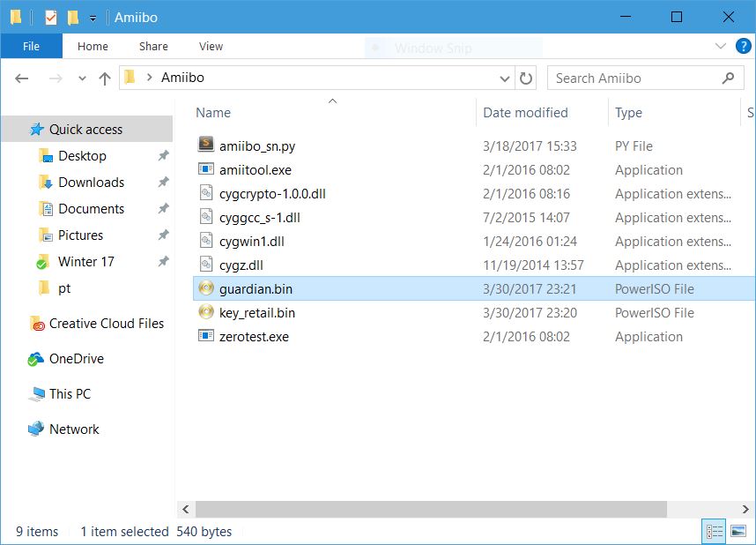
Task: Select the file name zerotest.exe
Action: pos(254,337)
